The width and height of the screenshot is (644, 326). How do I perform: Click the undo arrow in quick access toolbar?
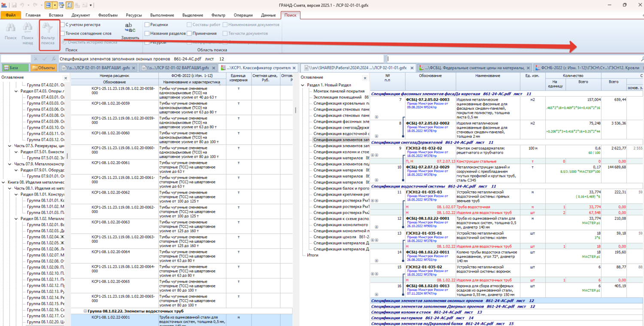22,5
